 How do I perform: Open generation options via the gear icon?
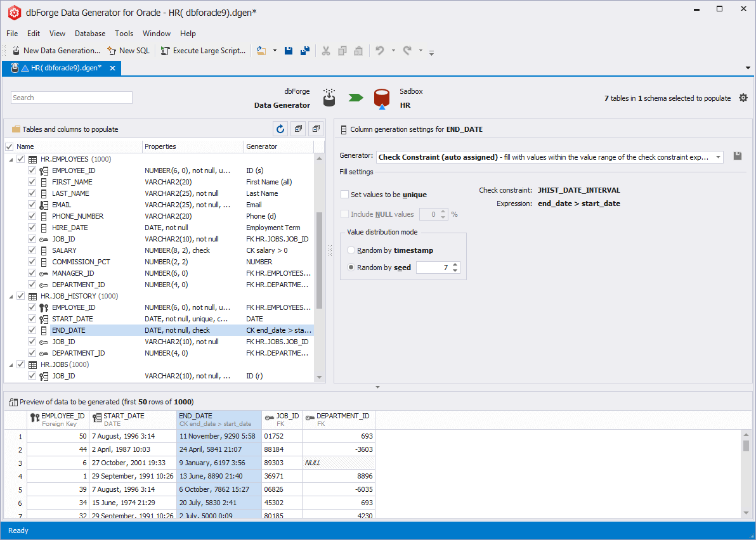click(743, 98)
